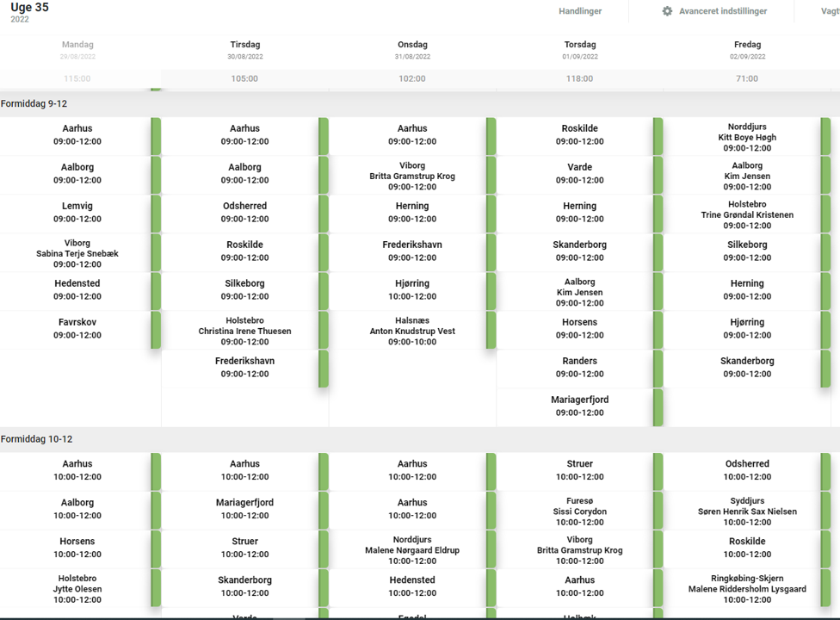This screenshot has height=620, width=840.
Task: Select Holstebro shift for Christina Irene Thuesen
Action: (x=244, y=331)
